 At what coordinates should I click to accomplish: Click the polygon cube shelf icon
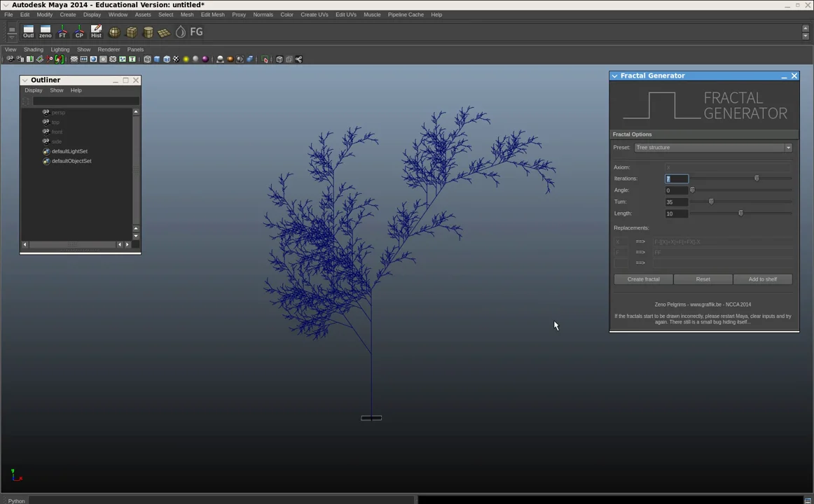coord(131,32)
